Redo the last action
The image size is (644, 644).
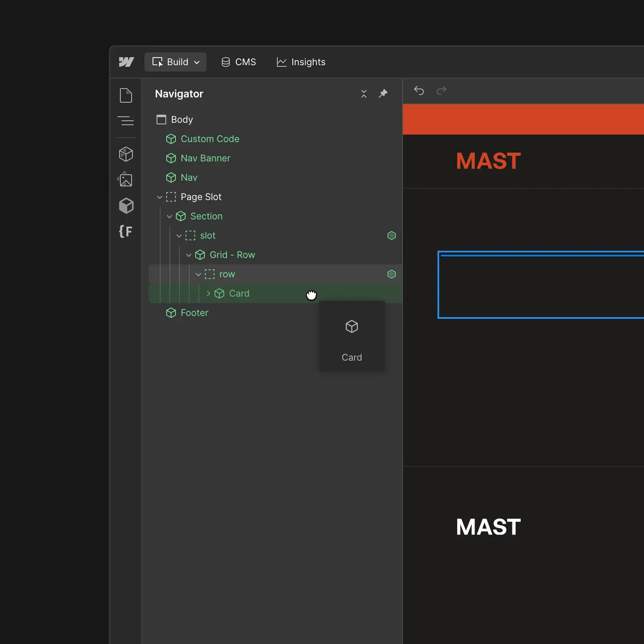coord(442,91)
